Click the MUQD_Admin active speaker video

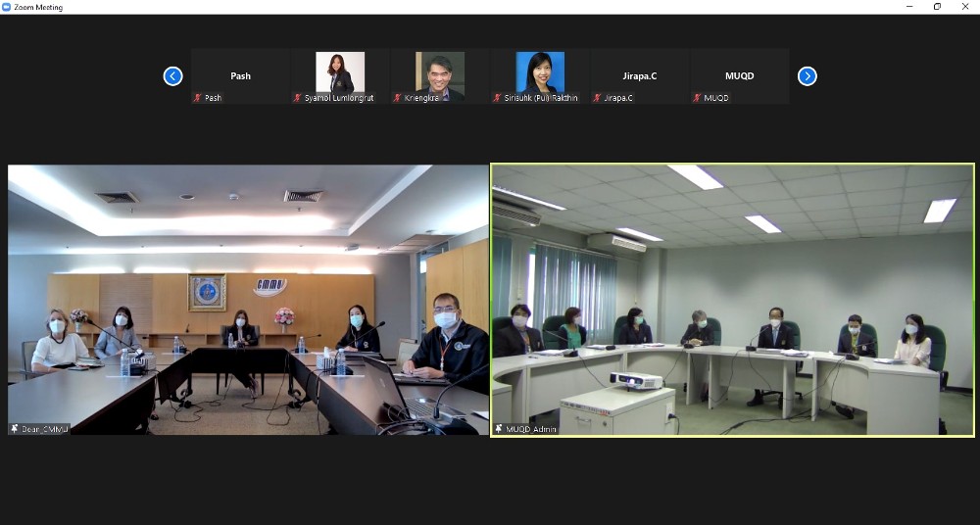(732, 300)
